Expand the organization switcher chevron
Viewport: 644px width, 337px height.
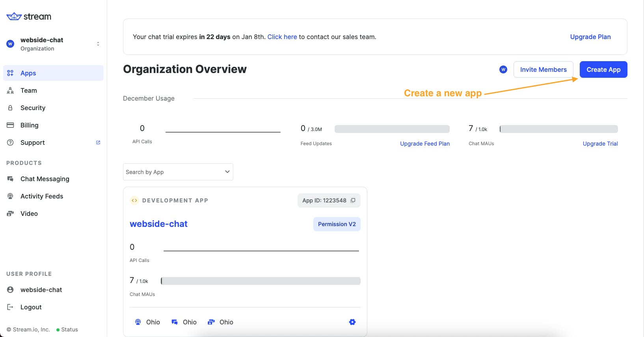(98, 44)
